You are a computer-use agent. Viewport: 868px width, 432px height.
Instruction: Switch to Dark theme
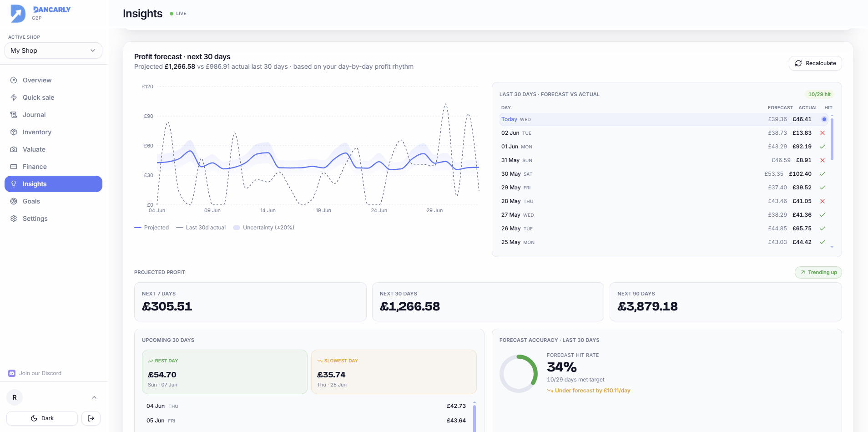click(42, 418)
